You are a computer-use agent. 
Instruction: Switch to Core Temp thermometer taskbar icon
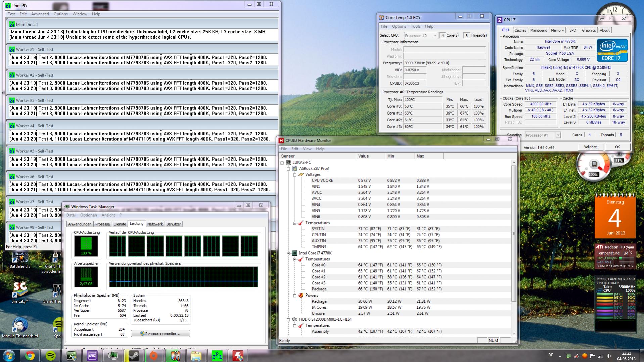(x=175, y=356)
